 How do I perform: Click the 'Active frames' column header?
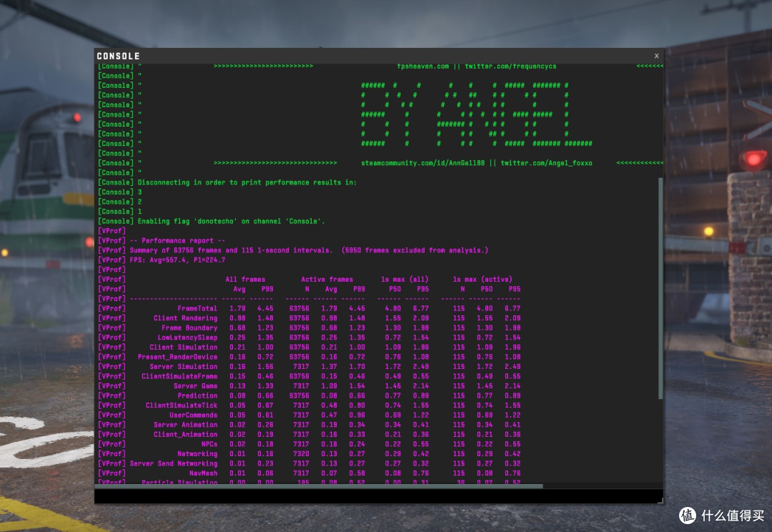327,280
